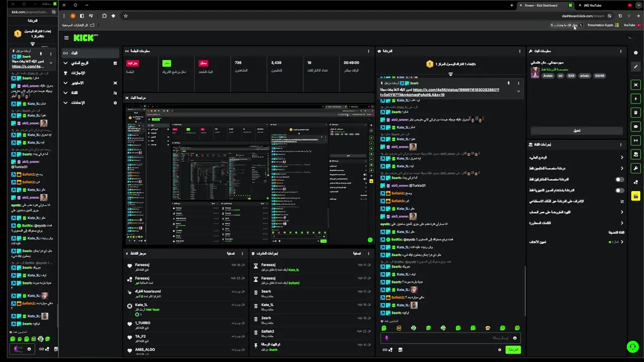644x362 pixels.
Task: Open the stream info panel three-dot menu
Action: (620, 51)
